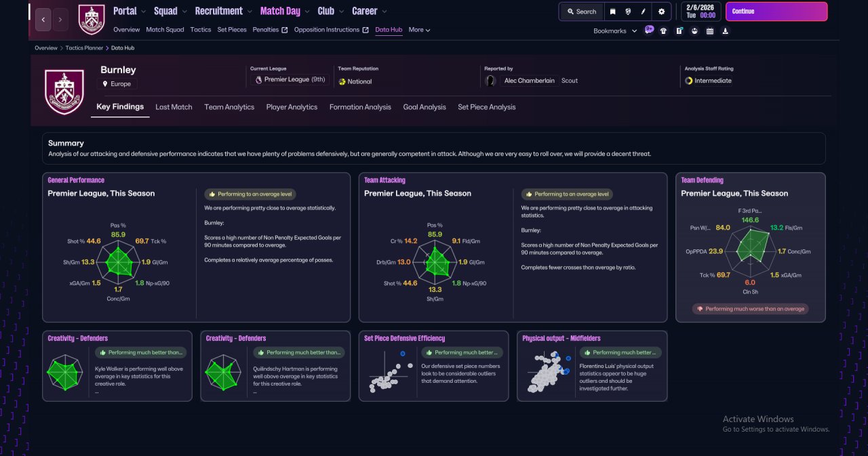The width and height of the screenshot is (868, 456).
Task: Open Penalties external link icon
Action: click(x=285, y=30)
